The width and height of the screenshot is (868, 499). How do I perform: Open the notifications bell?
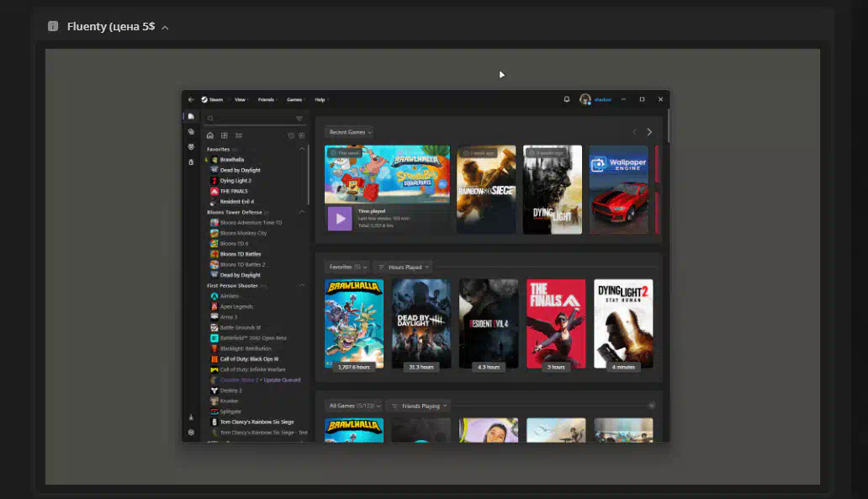point(566,99)
